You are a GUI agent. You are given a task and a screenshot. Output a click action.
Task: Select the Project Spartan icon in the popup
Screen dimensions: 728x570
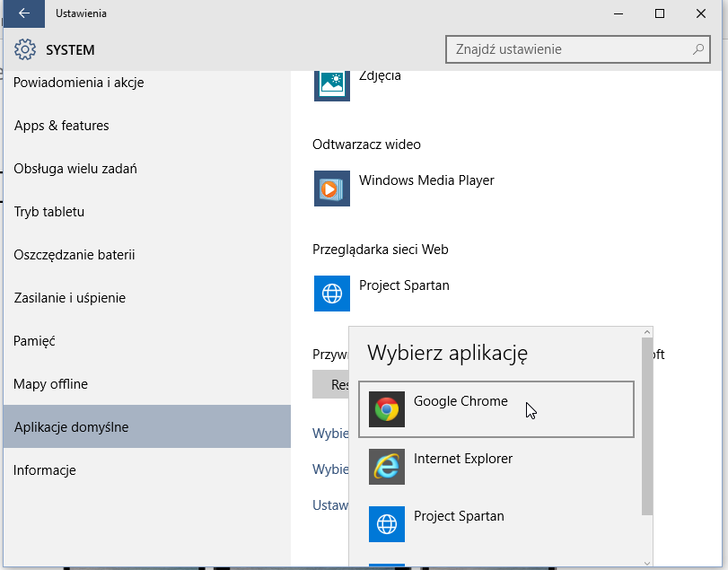(387, 524)
